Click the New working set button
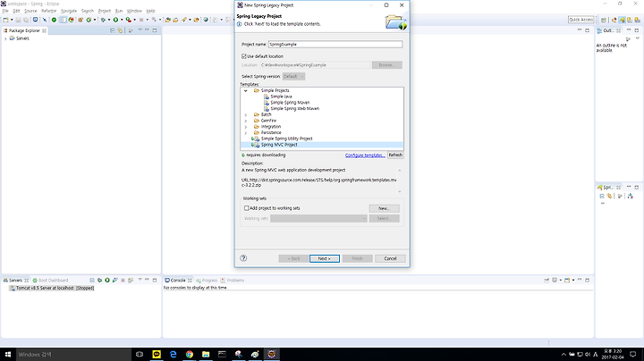 (x=384, y=208)
